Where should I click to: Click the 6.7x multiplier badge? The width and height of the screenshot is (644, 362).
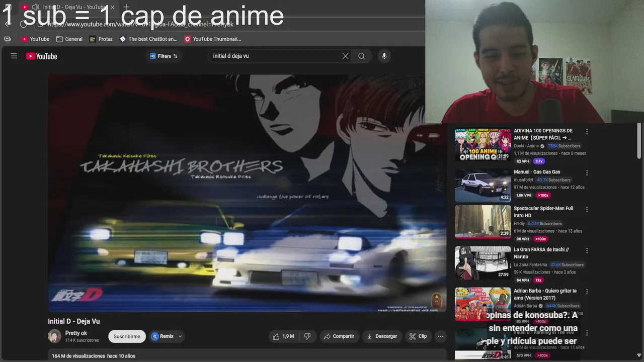539,161
